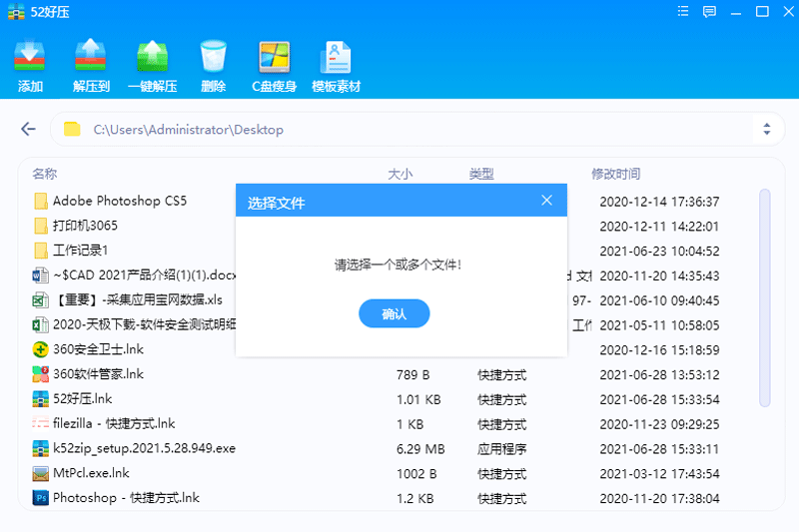
Task: Click the feedback message icon in title bar
Action: point(709,12)
